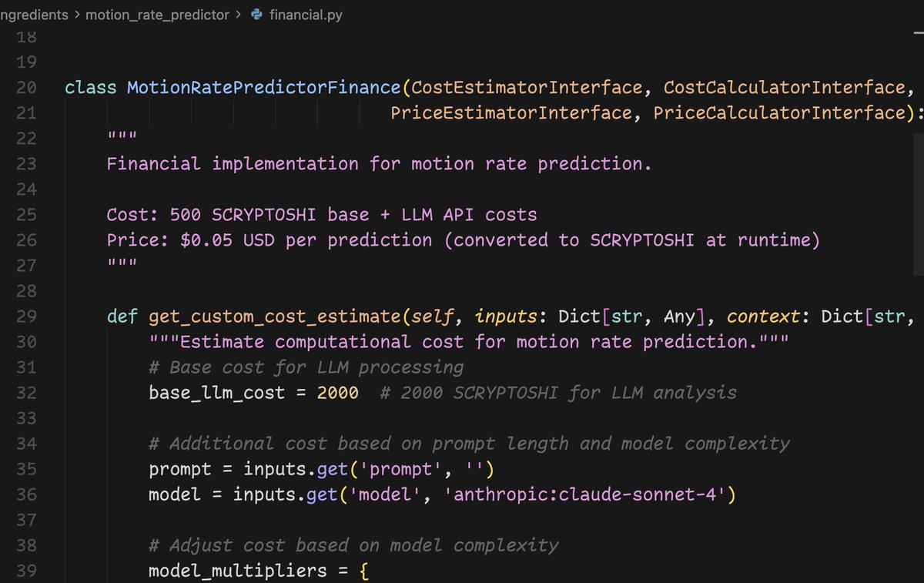Click the Python file icon beside financial.py
The height and width of the screenshot is (583, 924).
257,15
